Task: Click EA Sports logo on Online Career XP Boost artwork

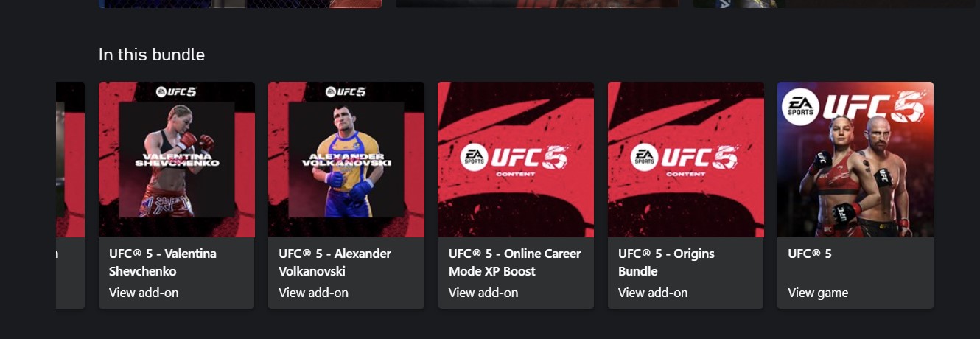Action: coord(474,157)
